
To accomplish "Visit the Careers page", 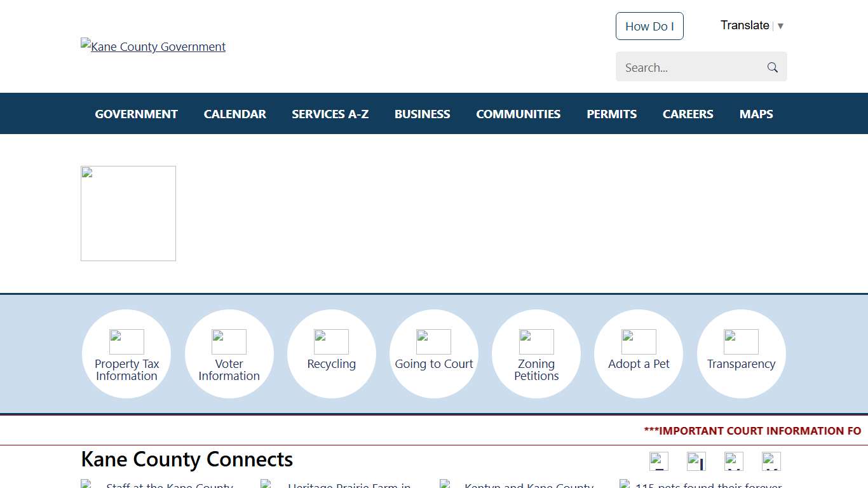I will (x=688, y=114).
